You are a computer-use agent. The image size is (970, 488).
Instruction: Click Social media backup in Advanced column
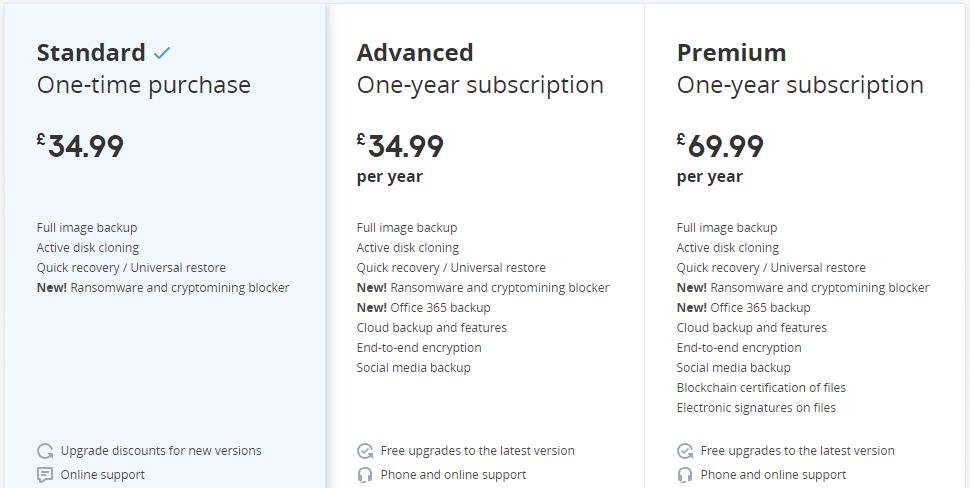coord(413,367)
